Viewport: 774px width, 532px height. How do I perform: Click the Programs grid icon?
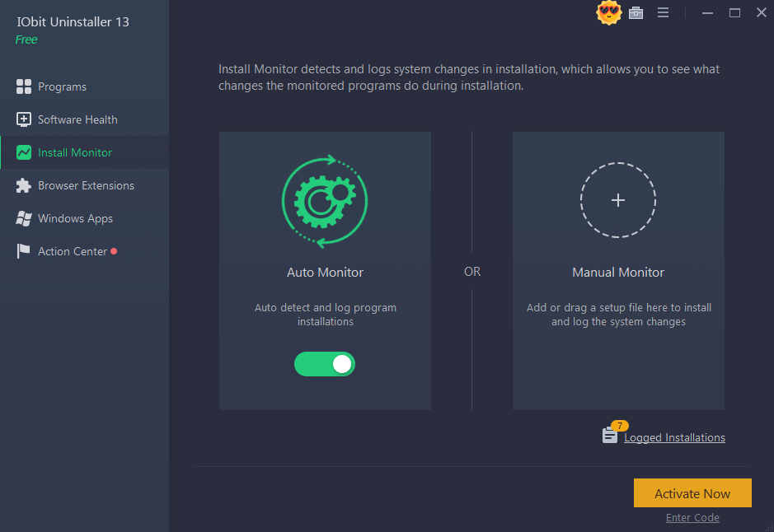point(23,86)
